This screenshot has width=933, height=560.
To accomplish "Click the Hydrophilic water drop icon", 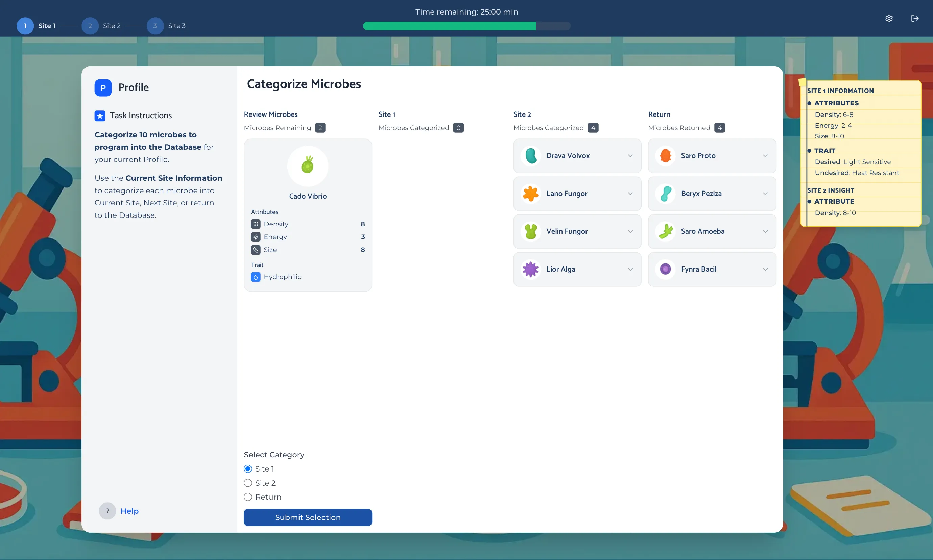I will (256, 277).
